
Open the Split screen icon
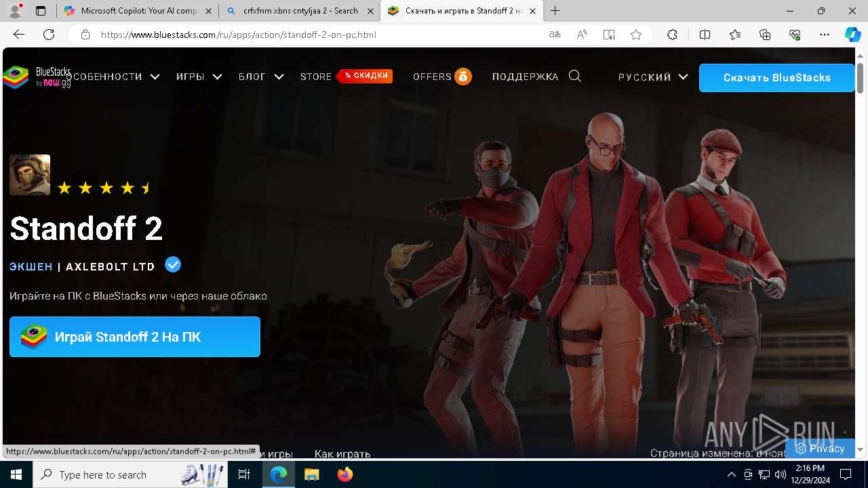705,35
